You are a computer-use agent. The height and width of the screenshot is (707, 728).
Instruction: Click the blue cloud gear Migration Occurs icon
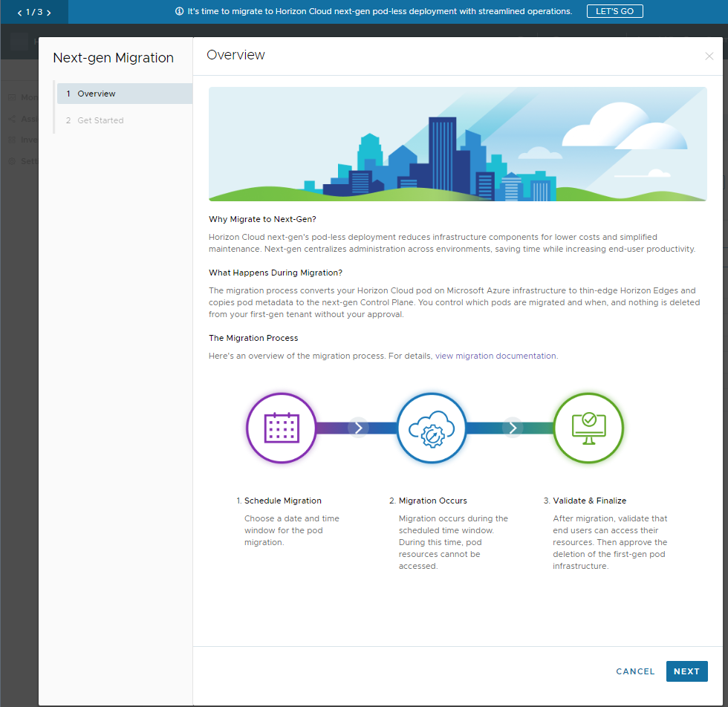(x=432, y=428)
